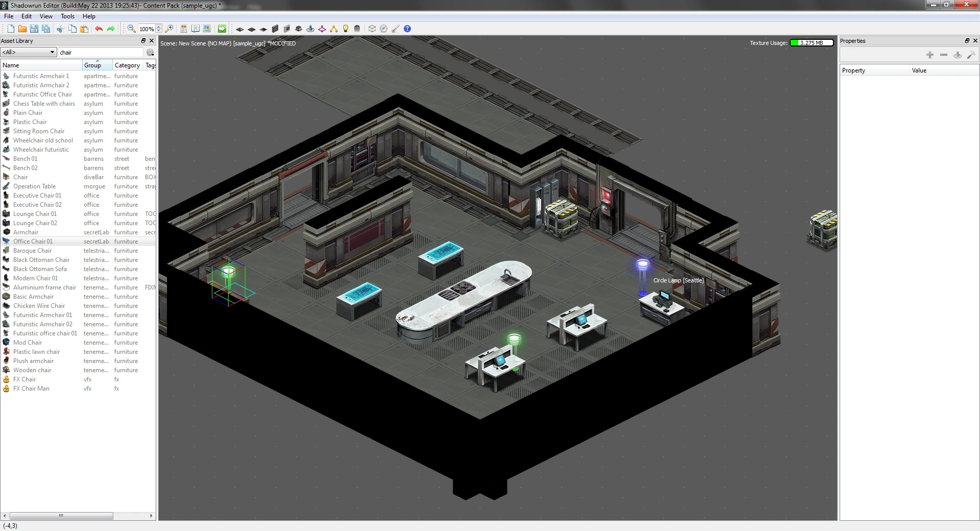Click the zoom percentage field showing 100%
This screenshot has width=980, height=531.
pyautogui.click(x=146, y=29)
